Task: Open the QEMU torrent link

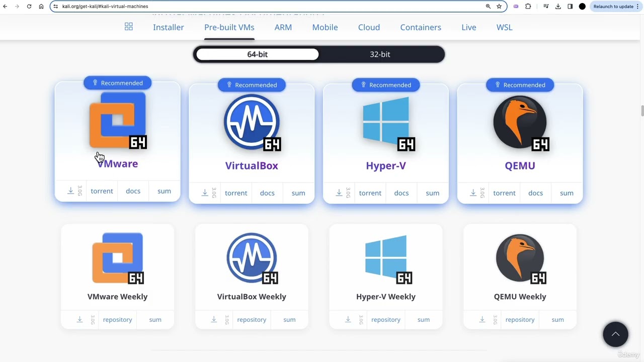Action: pos(504,193)
